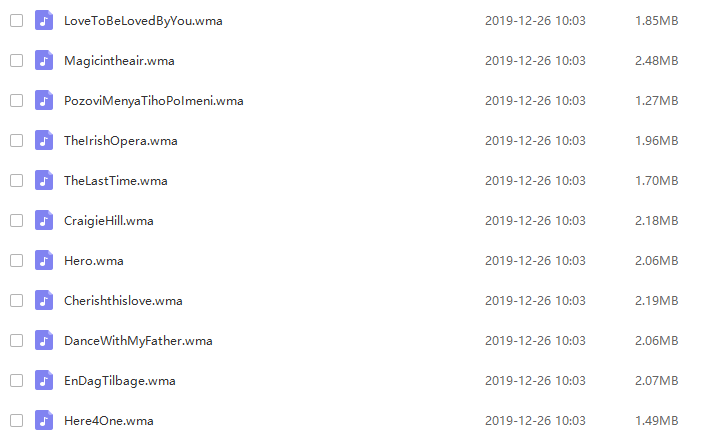The image size is (716, 443).
Task: Click the music icon beside CraigieHill.wma
Action: (x=44, y=221)
